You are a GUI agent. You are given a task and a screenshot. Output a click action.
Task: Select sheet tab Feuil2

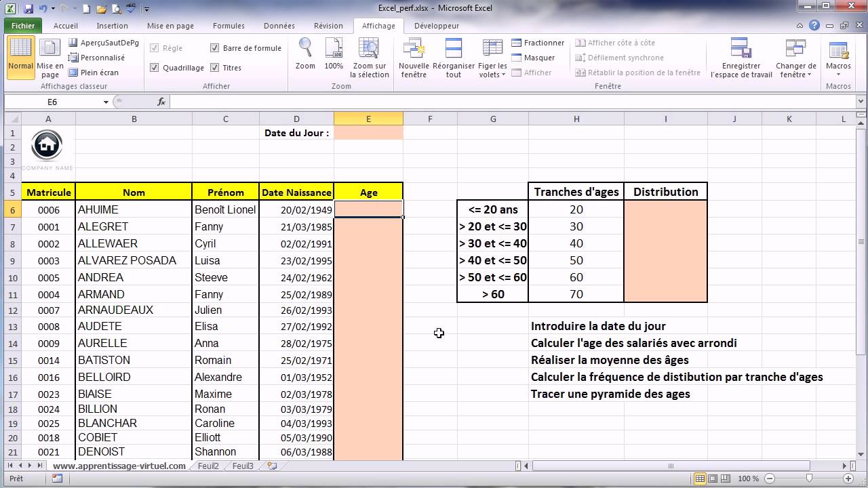208,466
